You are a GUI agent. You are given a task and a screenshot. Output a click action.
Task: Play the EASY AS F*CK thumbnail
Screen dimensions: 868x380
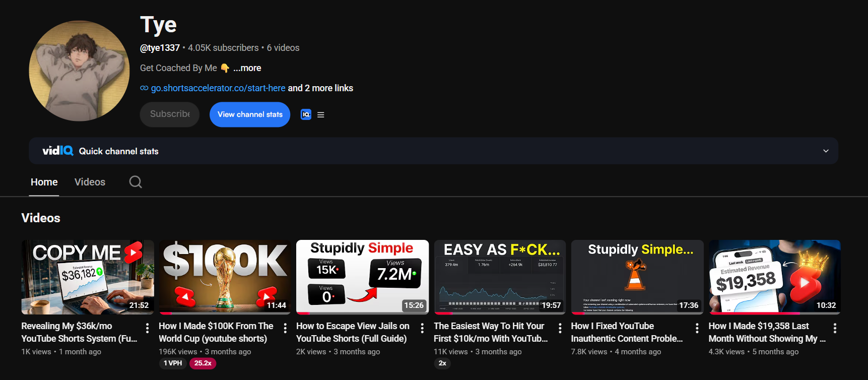[x=500, y=277]
